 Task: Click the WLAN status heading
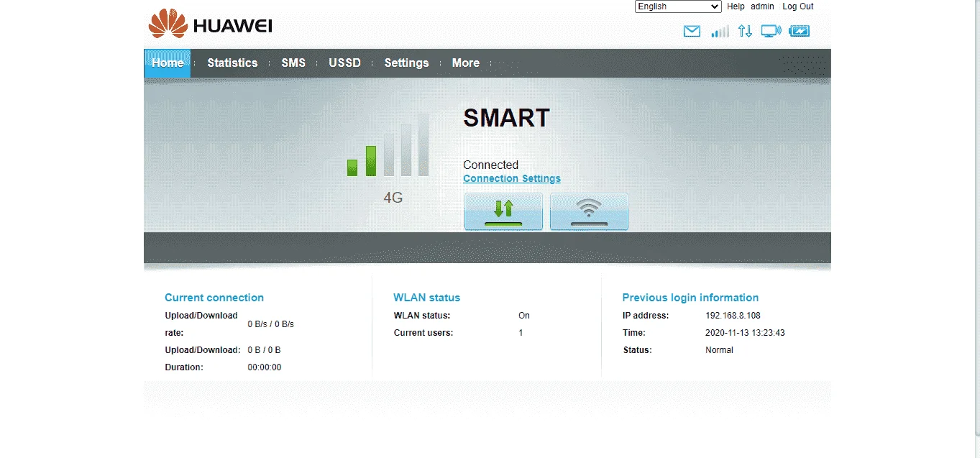click(x=427, y=298)
